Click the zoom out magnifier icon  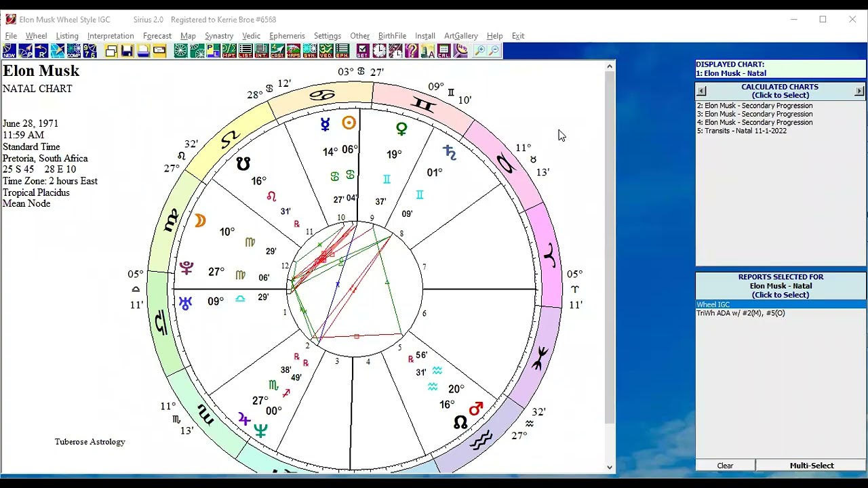[x=494, y=50]
